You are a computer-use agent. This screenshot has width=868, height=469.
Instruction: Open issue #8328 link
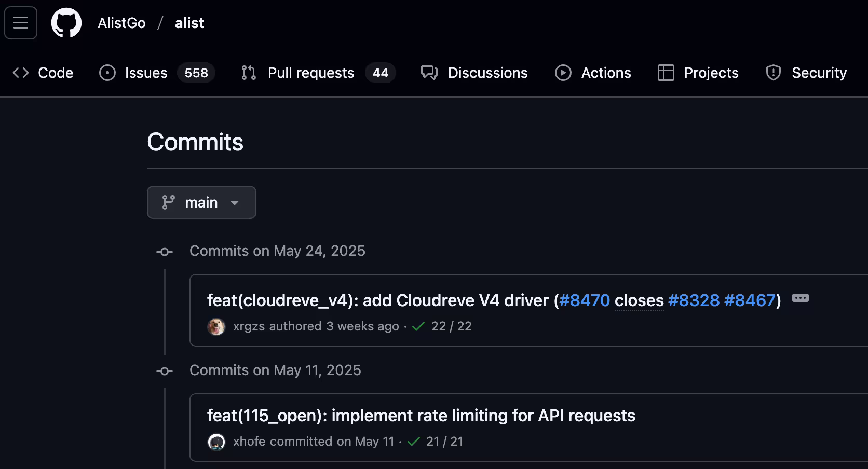tap(694, 300)
